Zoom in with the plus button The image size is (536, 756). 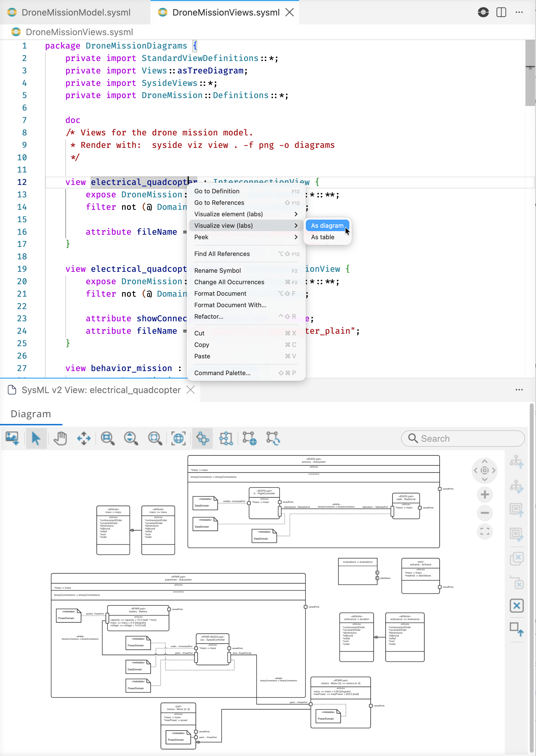485,494
